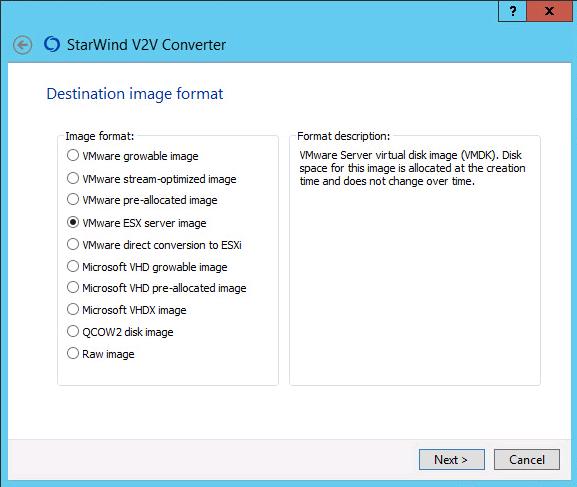Viewport: 577px width, 487px height.
Task: Select Microsoft VHD pre-allocated image
Action: [157, 288]
